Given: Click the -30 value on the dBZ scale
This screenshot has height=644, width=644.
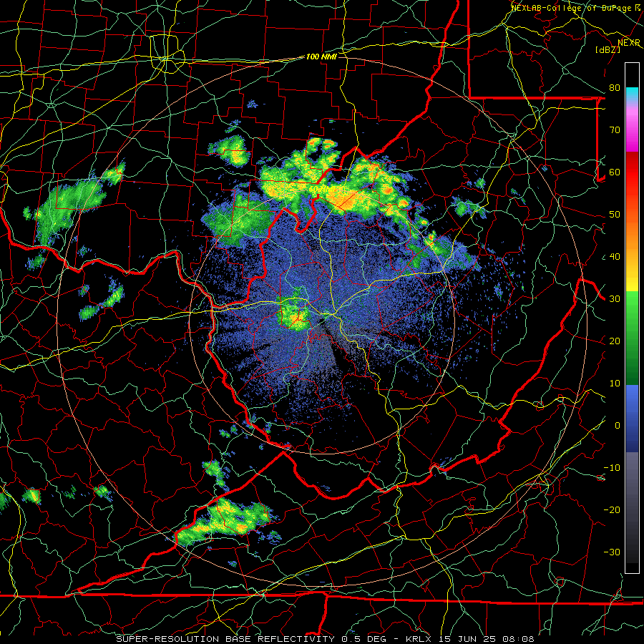Looking at the screenshot, I should pos(612,552).
